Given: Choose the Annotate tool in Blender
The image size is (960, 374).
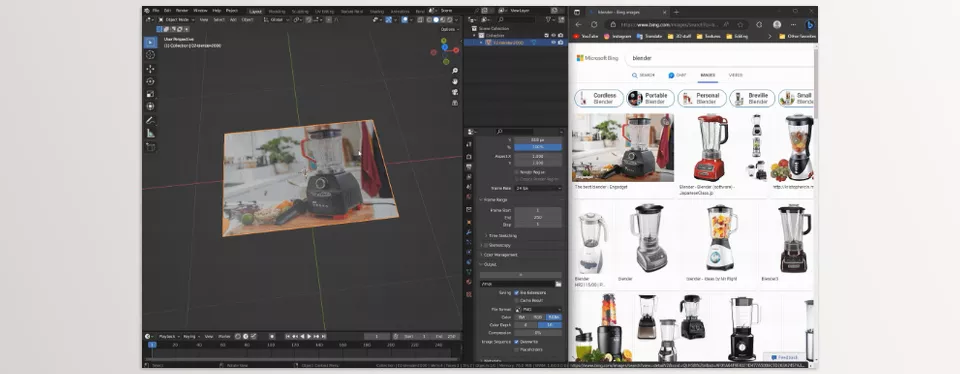Looking at the screenshot, I should click(x=150, y=121).
